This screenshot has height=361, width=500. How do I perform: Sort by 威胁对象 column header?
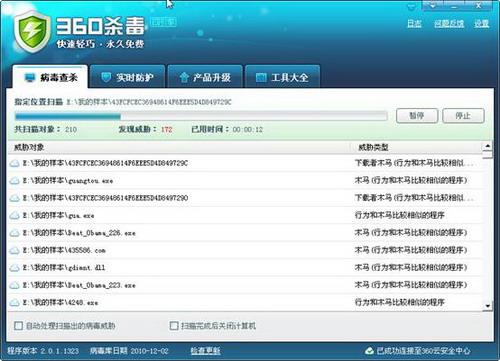[178, 147]
